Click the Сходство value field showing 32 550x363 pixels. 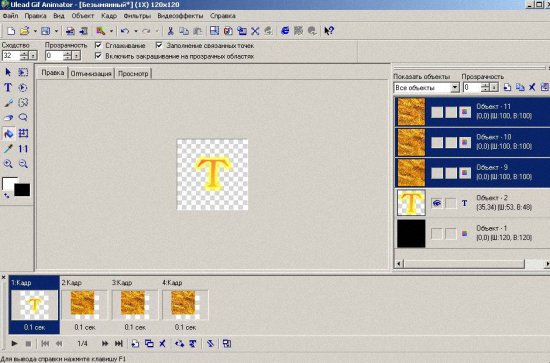click(x=11, y=55)
